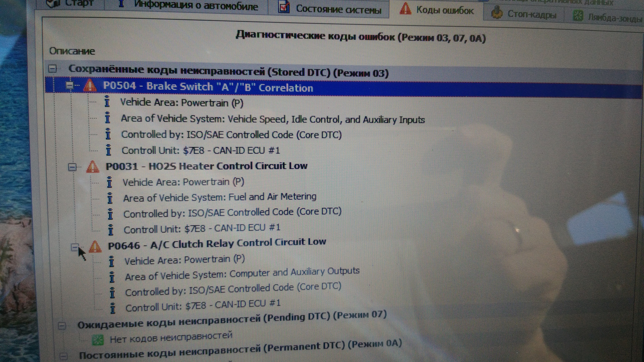This screenshot has height=362, width=644.
Task: Click the Описание column header
Action: click(72, 51)
